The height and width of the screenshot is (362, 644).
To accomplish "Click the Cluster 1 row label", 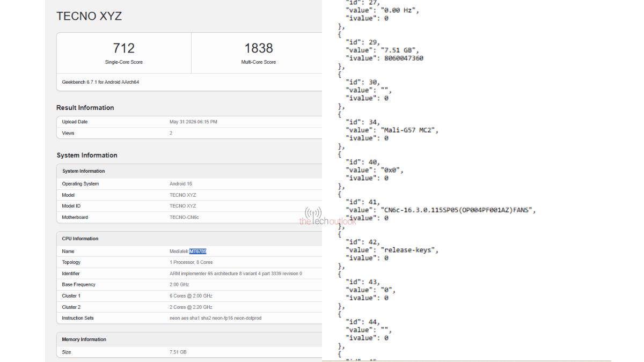I will pyautogui.click(x=71, y=296).
